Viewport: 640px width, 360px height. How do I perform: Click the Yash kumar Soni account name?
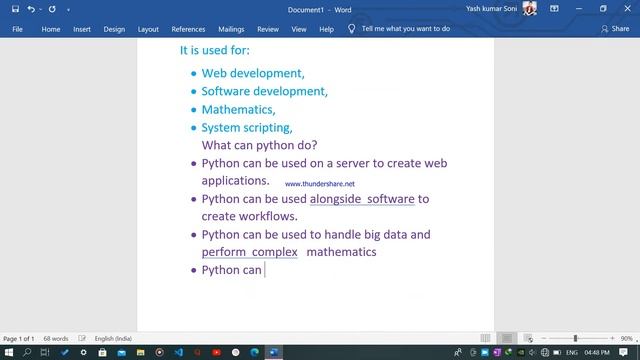(491, 9)
